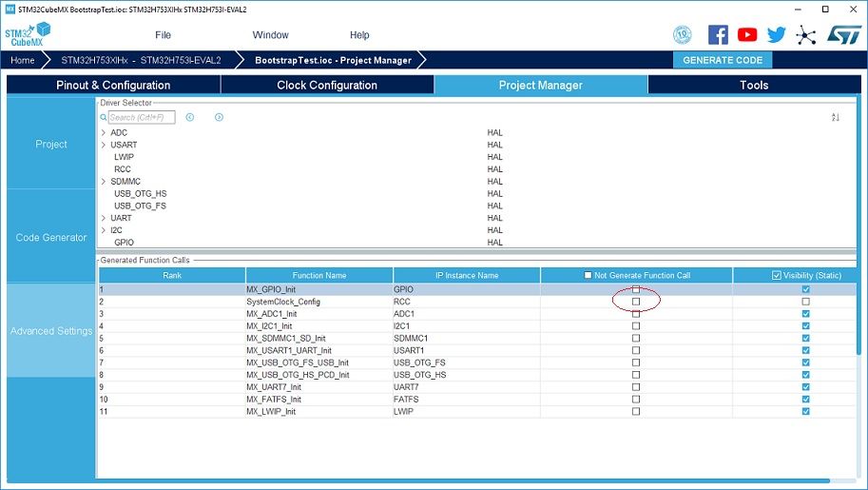Click the GENERATE CODE button
This screenshot has width=868, height=490.
[x=723, y=60]
